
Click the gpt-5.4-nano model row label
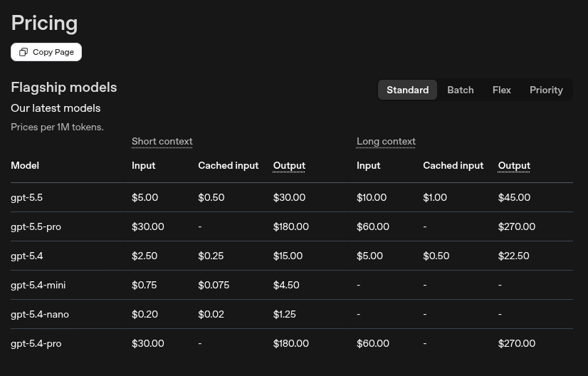pos(40,315)
